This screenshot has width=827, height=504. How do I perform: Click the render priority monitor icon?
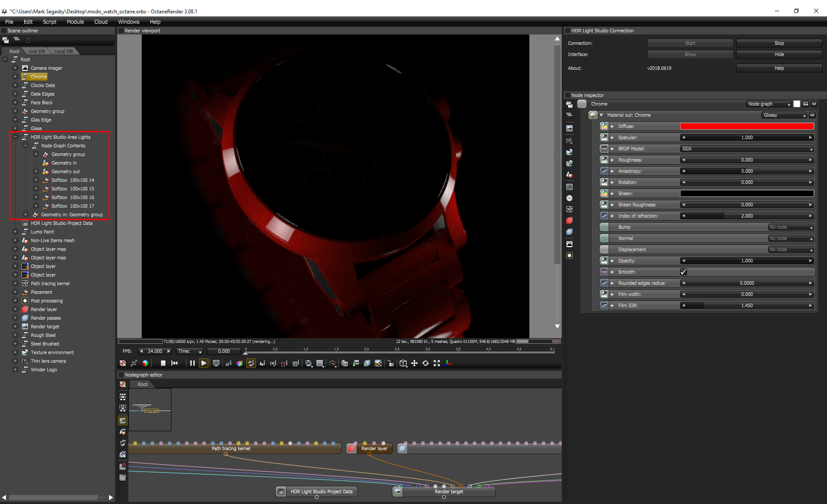[x=216, y=363]
